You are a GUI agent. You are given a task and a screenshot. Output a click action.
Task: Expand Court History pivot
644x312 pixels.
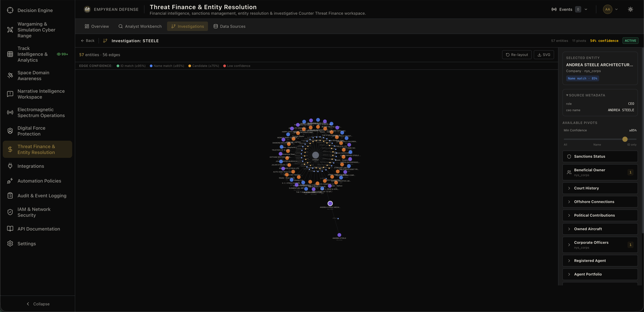(600, 188)
